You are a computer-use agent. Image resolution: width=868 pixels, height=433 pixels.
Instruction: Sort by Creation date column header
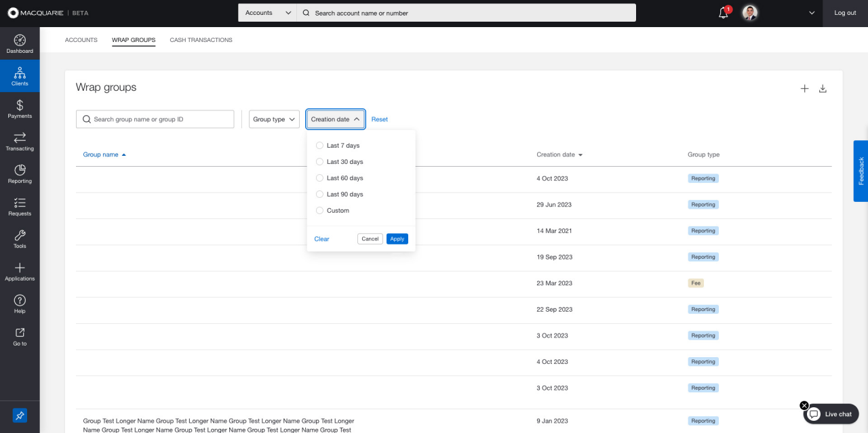(559, 154)
